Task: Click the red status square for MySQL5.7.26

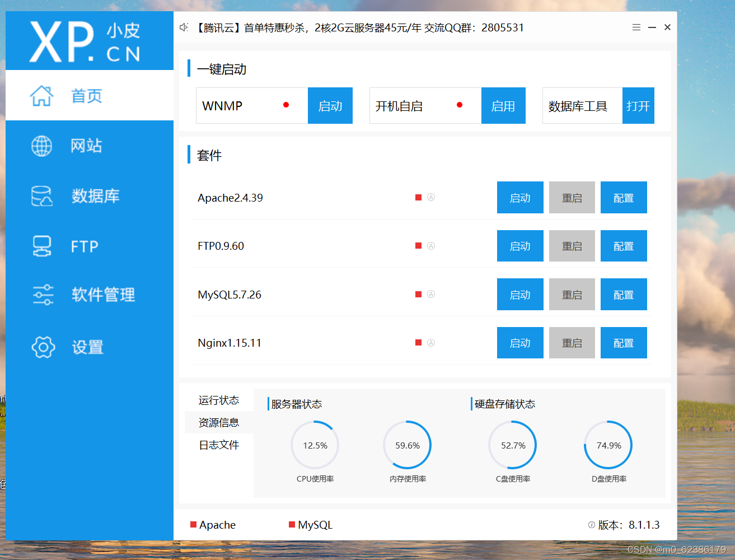Action: [418, 294]
